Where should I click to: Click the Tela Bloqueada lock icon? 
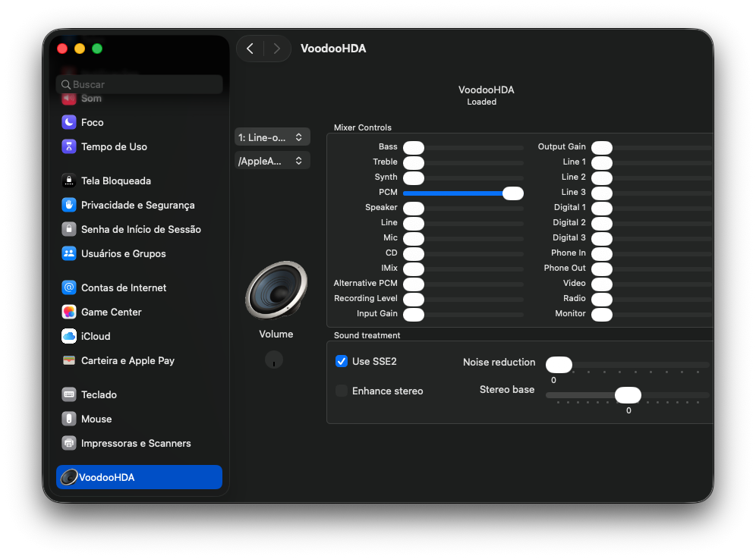pos(69,181)
